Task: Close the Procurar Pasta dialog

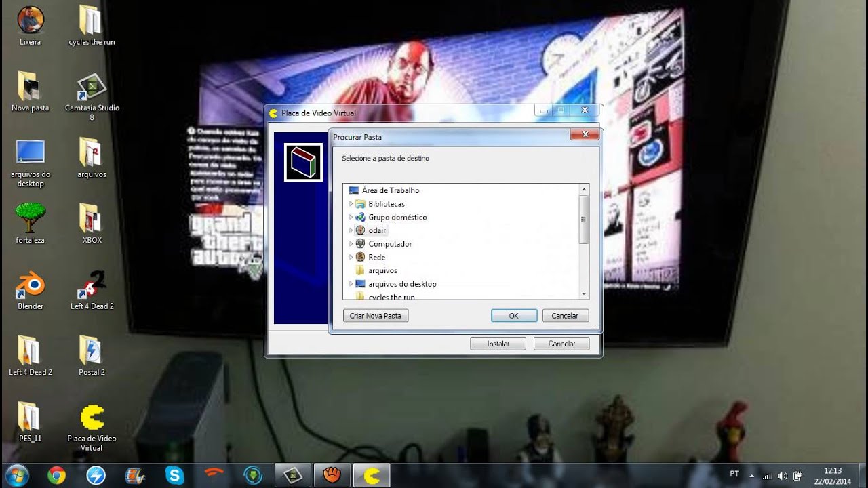Action: [584, 135]
